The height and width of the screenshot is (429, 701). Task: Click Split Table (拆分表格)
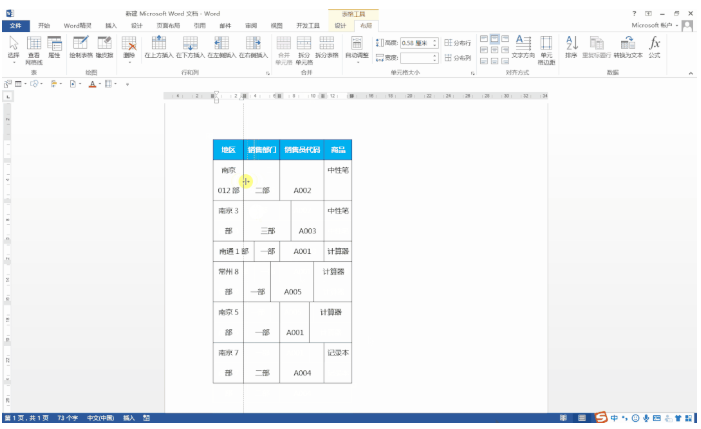[326, 47]
